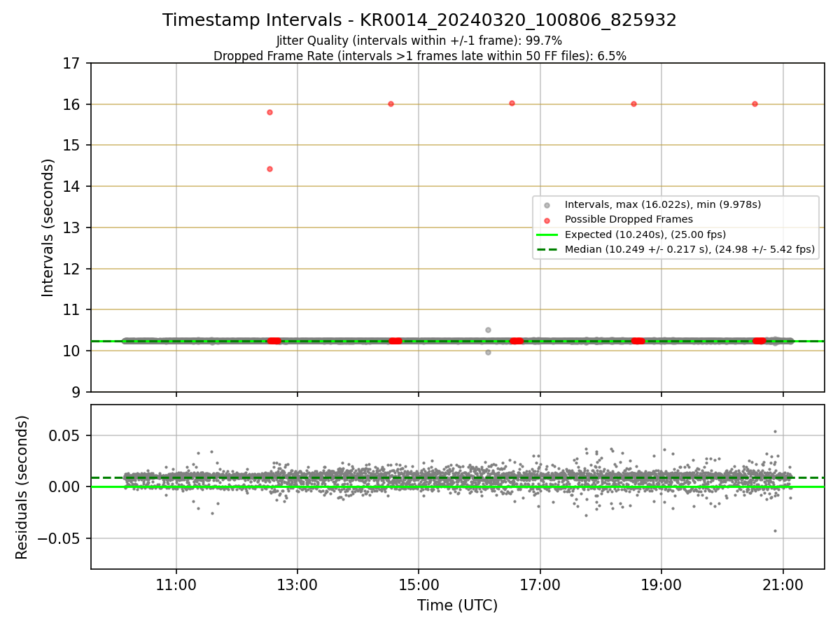This screenshot has width=840, height=630.
Task: Click the plot title mentioning KR0014_20240320_100806_825932
Action: (x=419, y=20)
